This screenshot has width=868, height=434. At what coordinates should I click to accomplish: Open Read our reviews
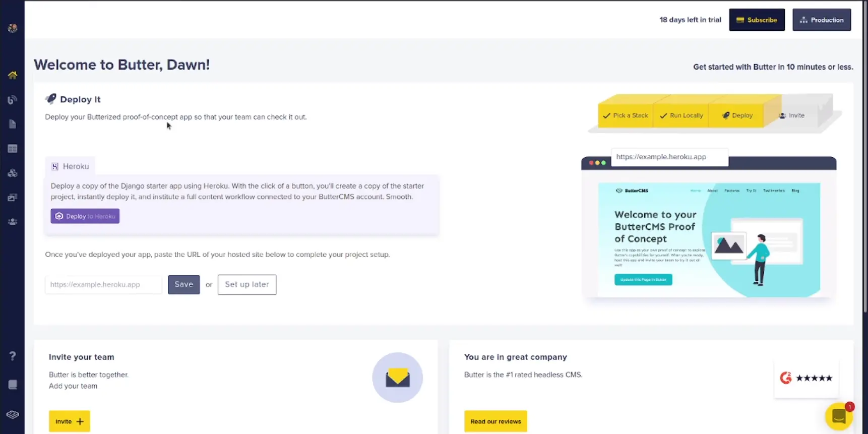(x=495, y=421)
